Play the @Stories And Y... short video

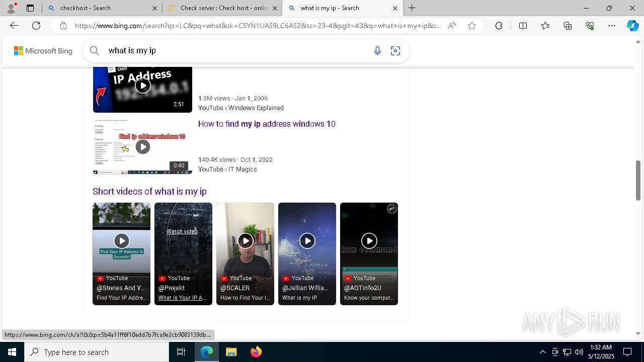[x=121, y=241]
